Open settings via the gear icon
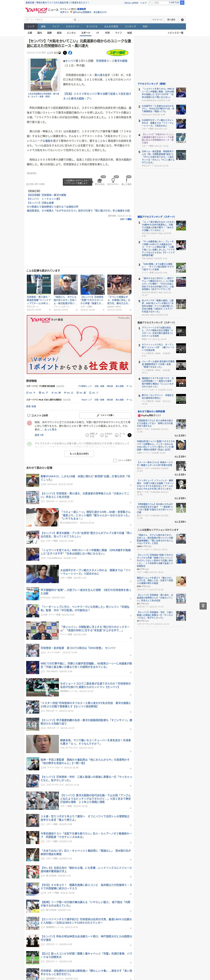 coord(182,20)
